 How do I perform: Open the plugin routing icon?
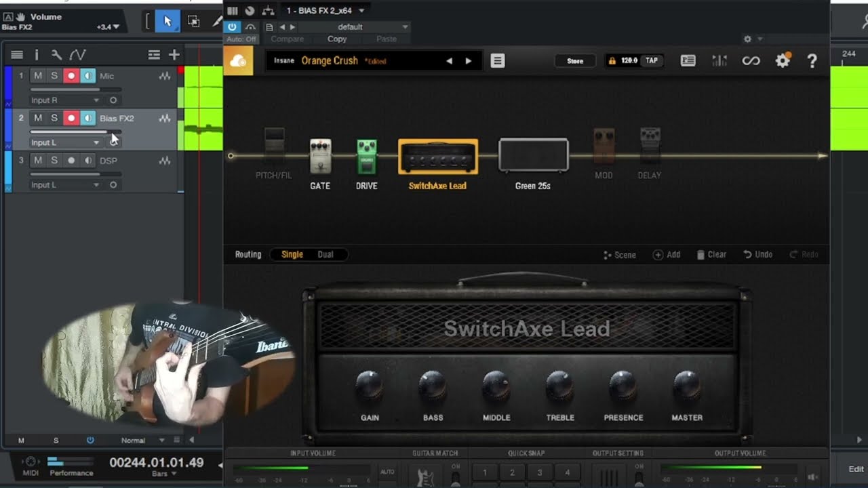(268, 10)
